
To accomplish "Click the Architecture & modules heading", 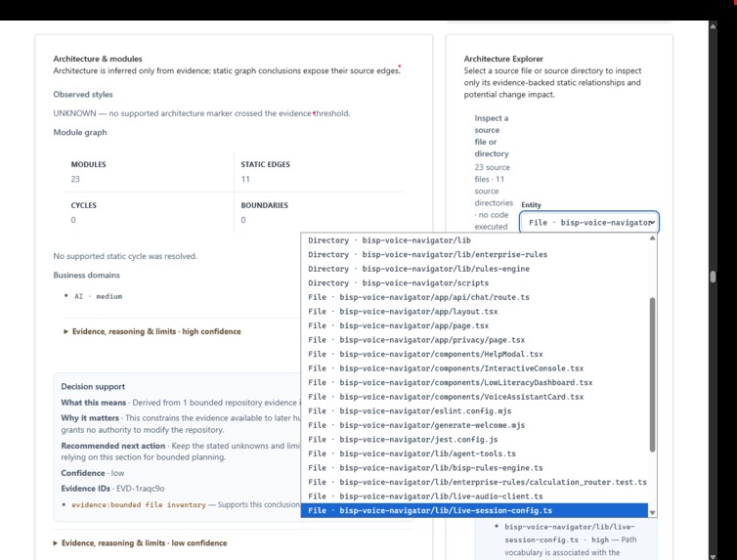I will tap(98, 59).
